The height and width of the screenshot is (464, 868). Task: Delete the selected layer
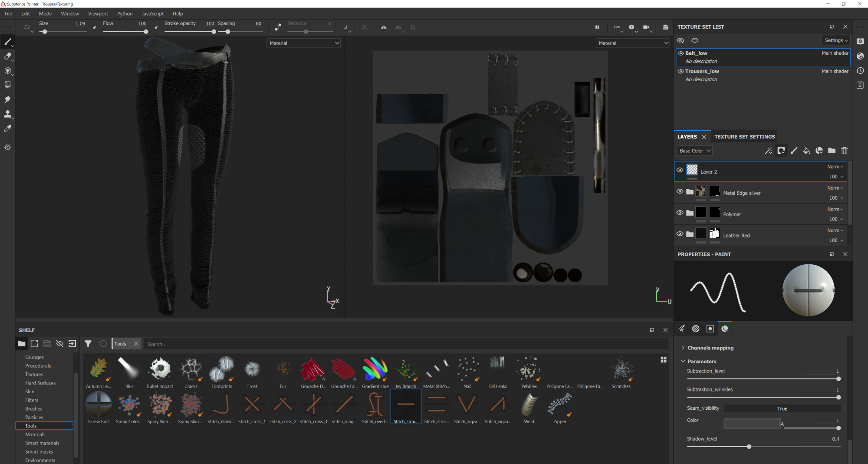point(844,151)
